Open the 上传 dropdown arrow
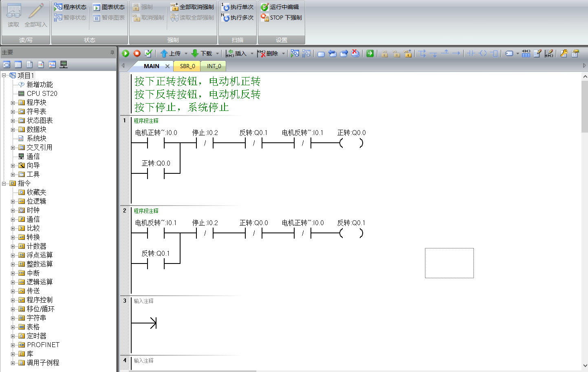This screenshot has width=588, height=372. (186, 53)
